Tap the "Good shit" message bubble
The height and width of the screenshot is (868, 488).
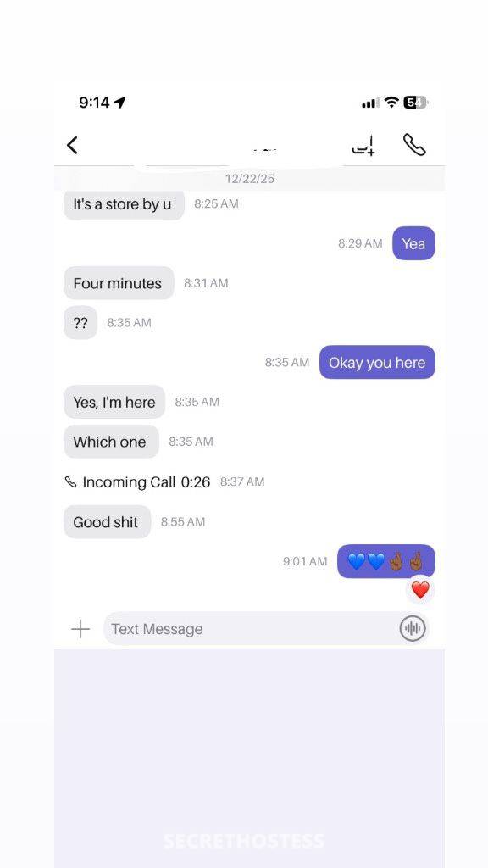click(107, 522)
